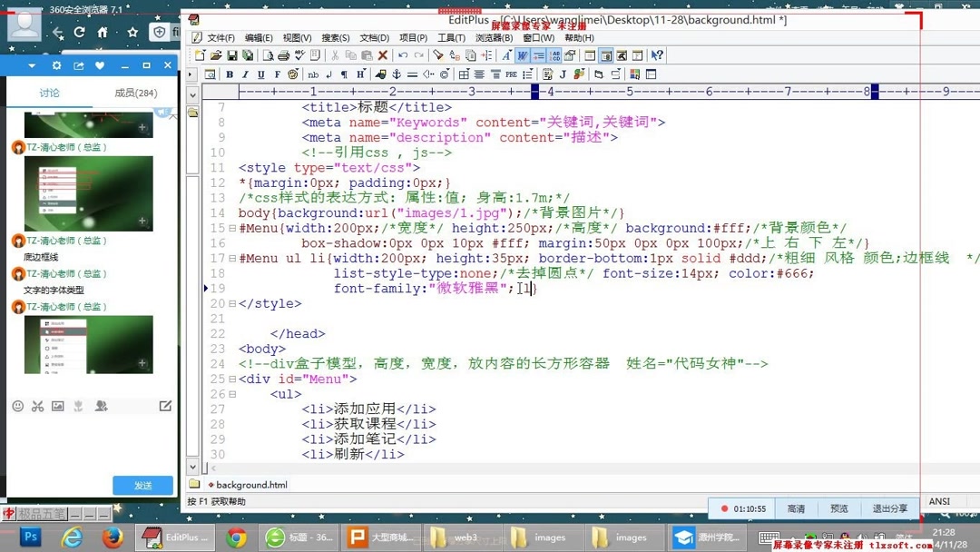The image size is (980, 552).
Task: Save the file with the floppy disk icon
Action: point(232,55)
